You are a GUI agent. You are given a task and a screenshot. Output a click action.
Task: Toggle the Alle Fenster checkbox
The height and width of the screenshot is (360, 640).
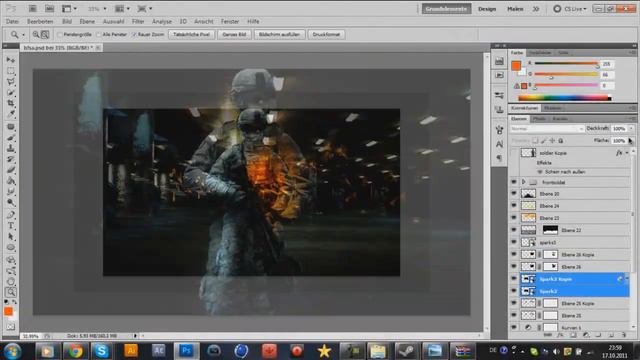point(98,35)
